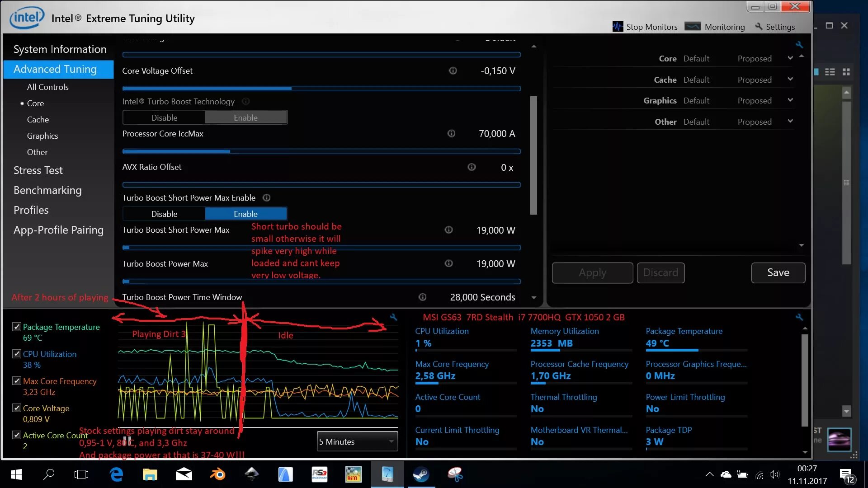Click the Apply button
The image size is (868, 488).
coord(592,272)
